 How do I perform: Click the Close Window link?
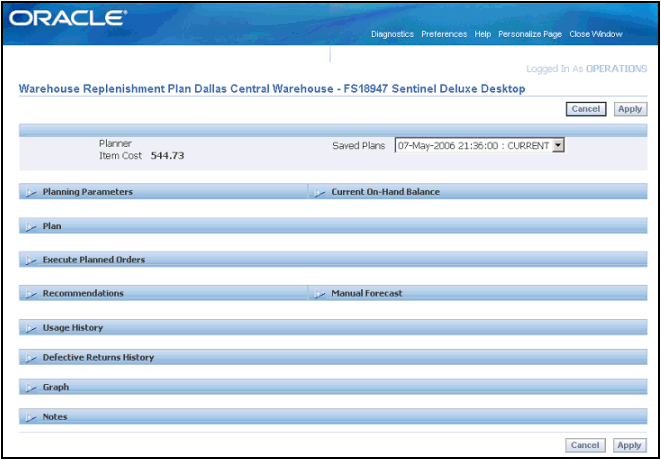click(x=596, y=34)
